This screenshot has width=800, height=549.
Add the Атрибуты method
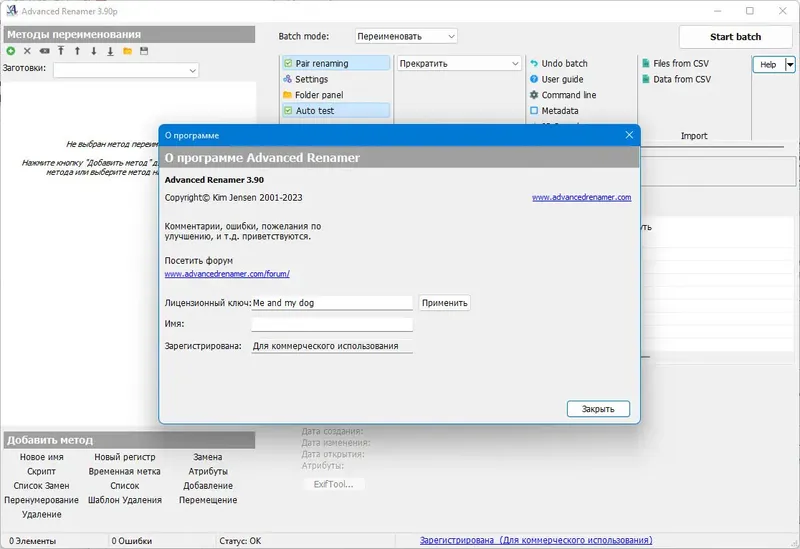tap(208, 471)
